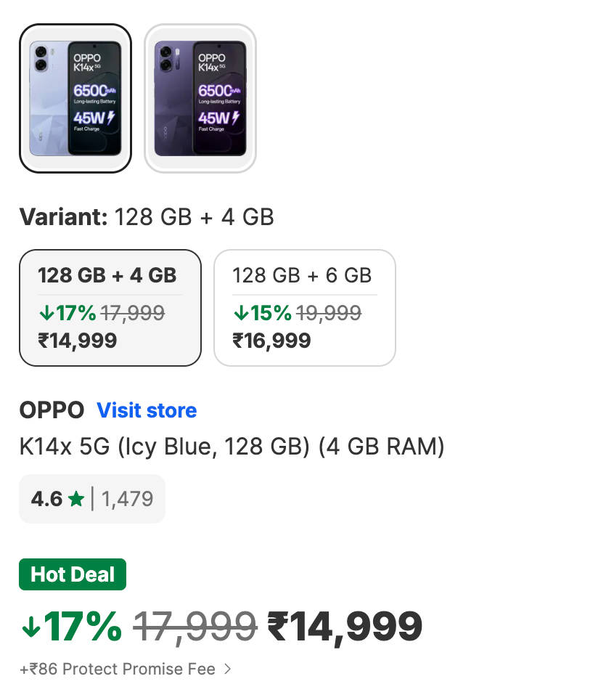Choose the dark purple phone color thumbnail
The height and width of the screenshot is (700, 614).
tap(200, 99)
